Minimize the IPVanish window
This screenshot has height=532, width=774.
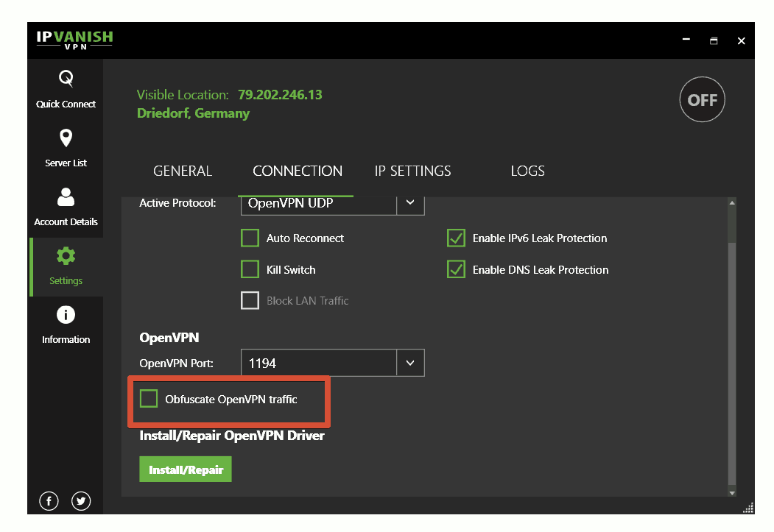coord(686,40)
